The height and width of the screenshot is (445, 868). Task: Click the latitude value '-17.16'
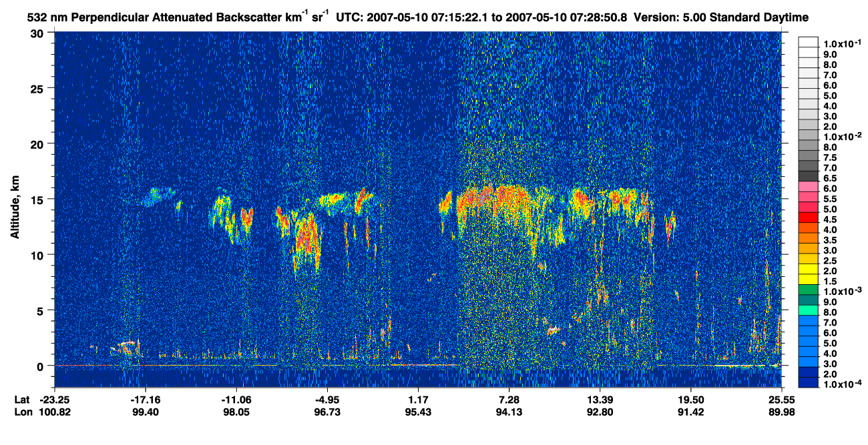pyautogui.click(x=146, y=400)
